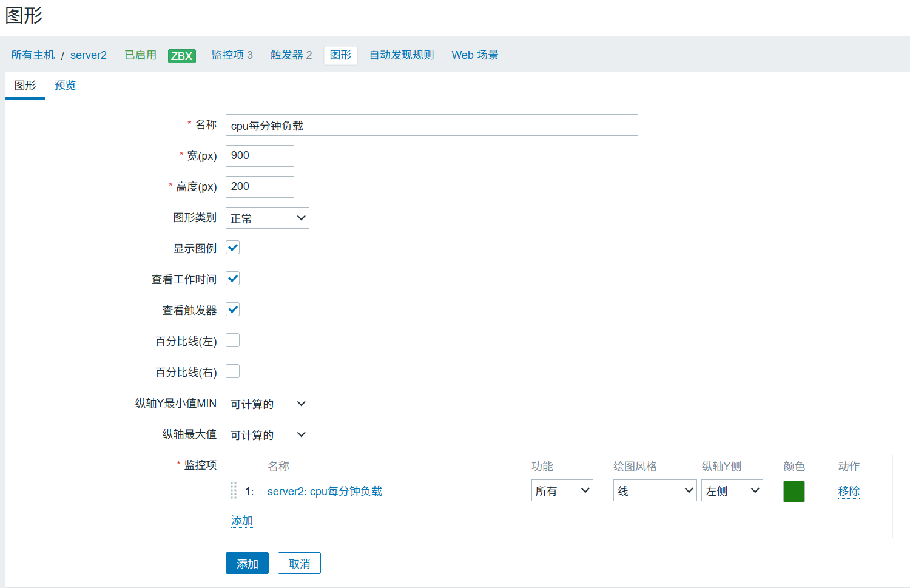
Task: Open 监控项 3 in the host navigation
Action: (232, 55)
